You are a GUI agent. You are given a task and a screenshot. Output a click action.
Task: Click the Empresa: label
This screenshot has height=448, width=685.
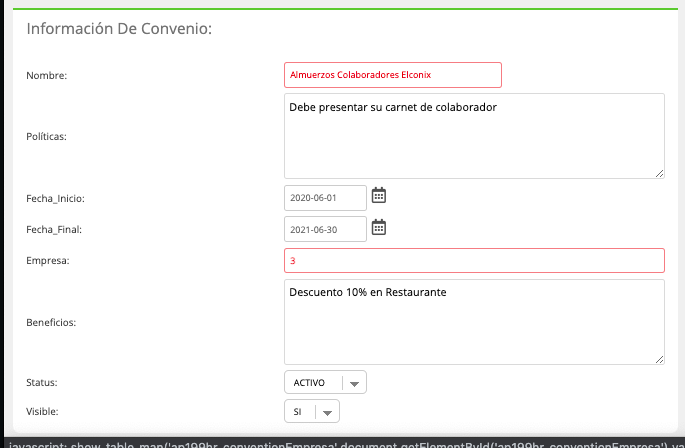tap(48, 261)
